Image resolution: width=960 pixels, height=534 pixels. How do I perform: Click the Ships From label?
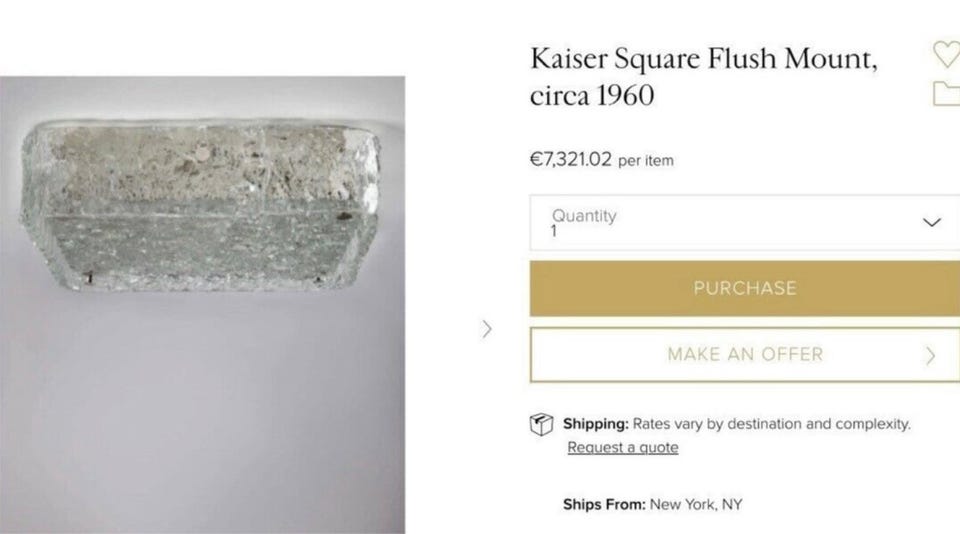pos(603,504)
